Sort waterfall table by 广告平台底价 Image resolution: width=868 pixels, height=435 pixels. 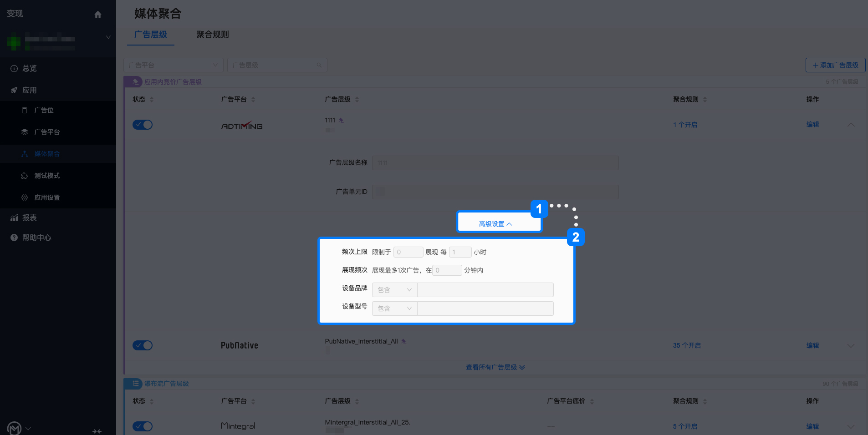pyautogui.click(x=592, y=401)
